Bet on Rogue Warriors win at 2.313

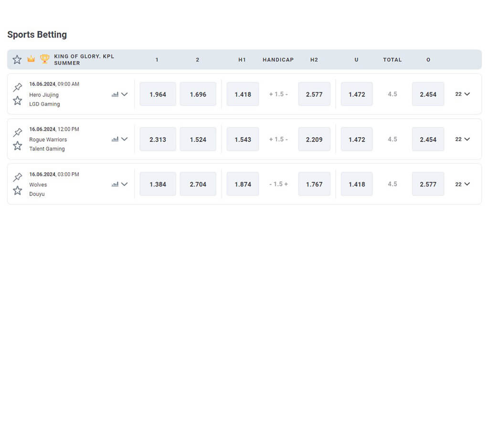(x=158, y=139)
